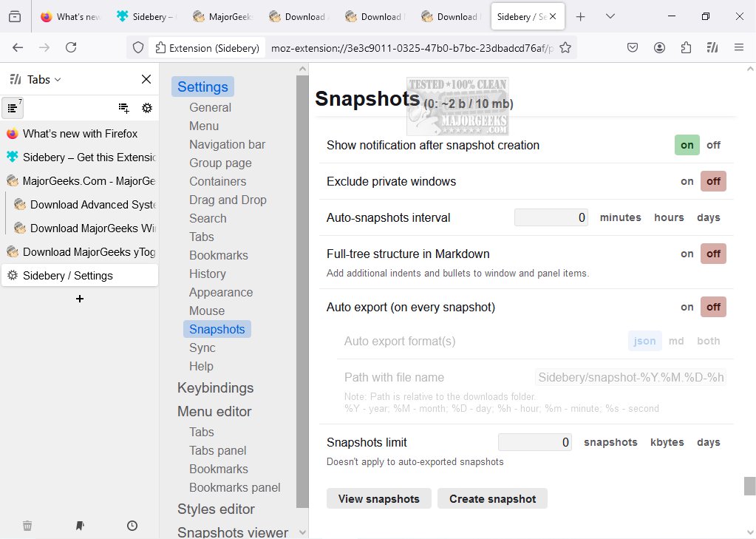The height and width of the screenshot is (539, 756).
Task: Click Auto-snapshots interval number field
Action: (551, 217)
